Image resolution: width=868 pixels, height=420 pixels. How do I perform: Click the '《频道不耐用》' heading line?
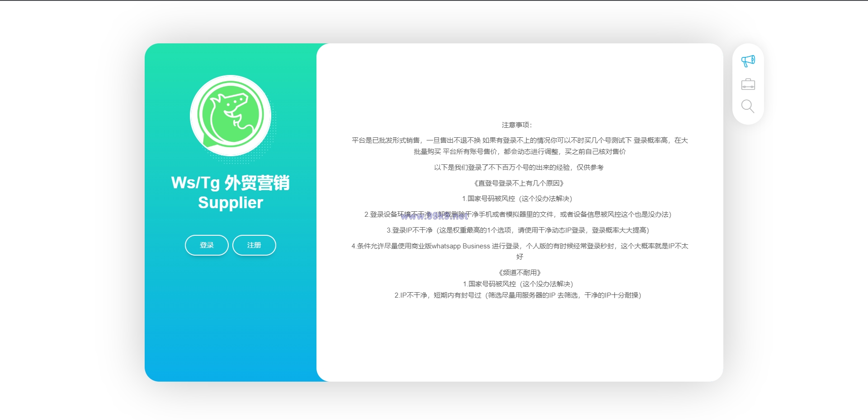520,273
